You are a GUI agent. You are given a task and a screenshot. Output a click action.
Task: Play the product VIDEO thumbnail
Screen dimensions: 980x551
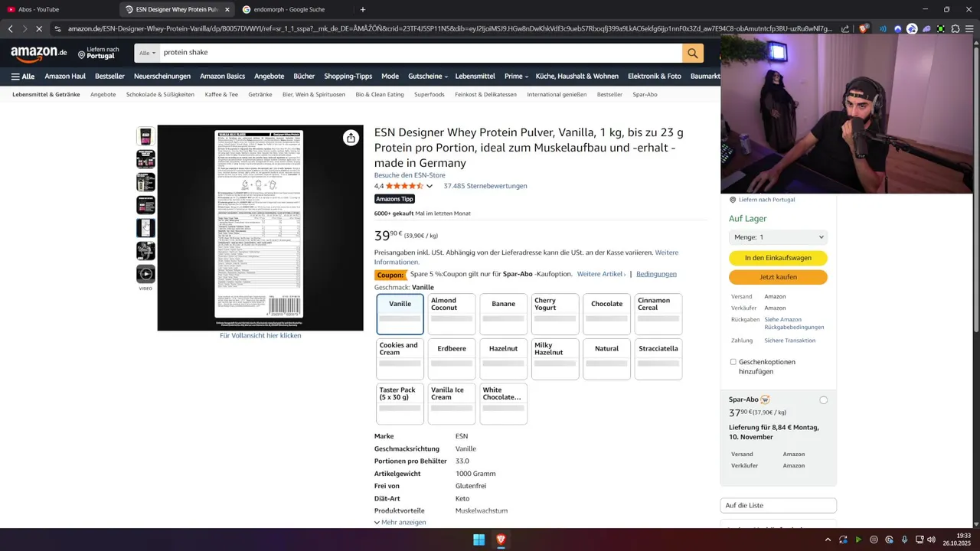click(145, 274)
